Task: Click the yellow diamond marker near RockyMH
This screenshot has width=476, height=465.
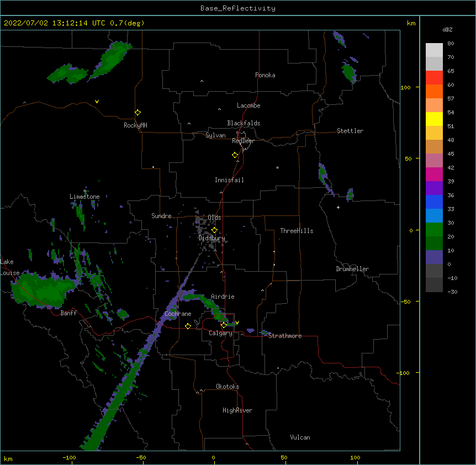Action: pos(137,112)
